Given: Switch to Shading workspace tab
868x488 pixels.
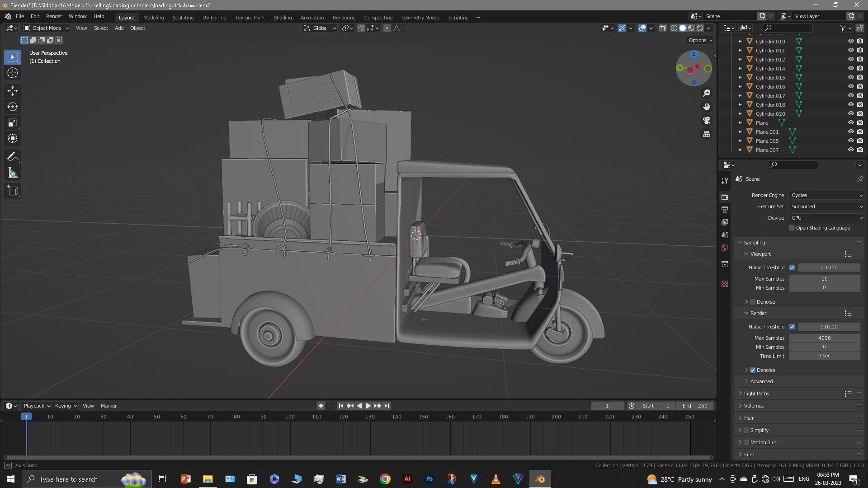Looking at the screenshot, I should click(x=283, y=18).
